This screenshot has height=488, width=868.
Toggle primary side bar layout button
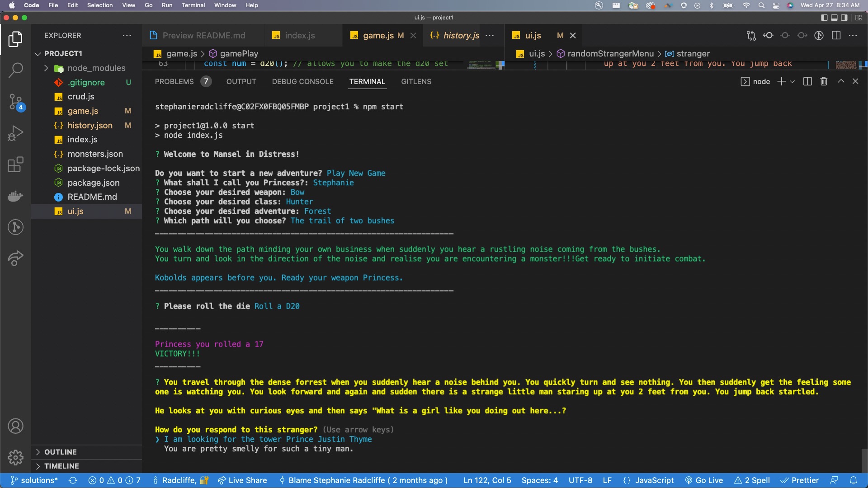(824, 18)
